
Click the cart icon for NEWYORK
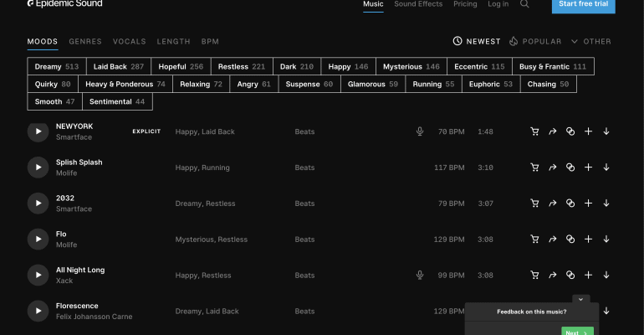(534, 131)
